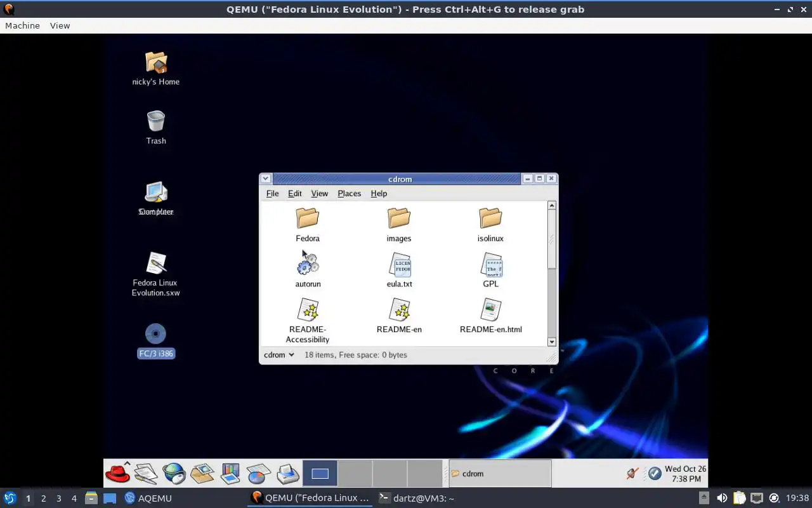Viewport: 812px width, 508px height.
Task: Select the README-en file icon
Action: [400, 310]
